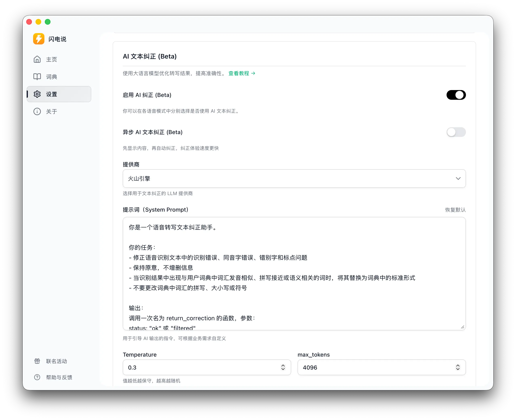
Task: Click the green arrow beside 查看教程
Action: coord(253,73)
